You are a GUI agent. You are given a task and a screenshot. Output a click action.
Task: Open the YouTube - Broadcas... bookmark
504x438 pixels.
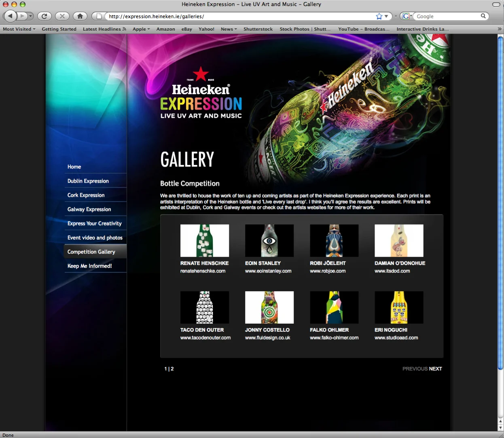(364, 29)
